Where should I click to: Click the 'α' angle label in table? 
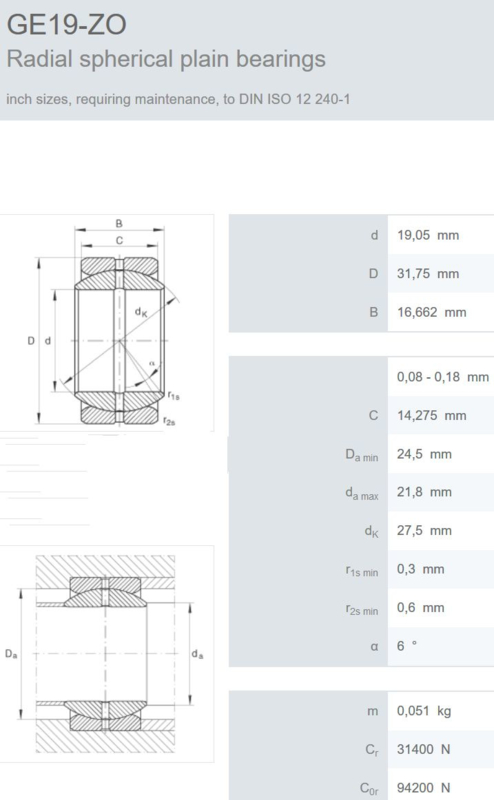(x=374, y=646)
